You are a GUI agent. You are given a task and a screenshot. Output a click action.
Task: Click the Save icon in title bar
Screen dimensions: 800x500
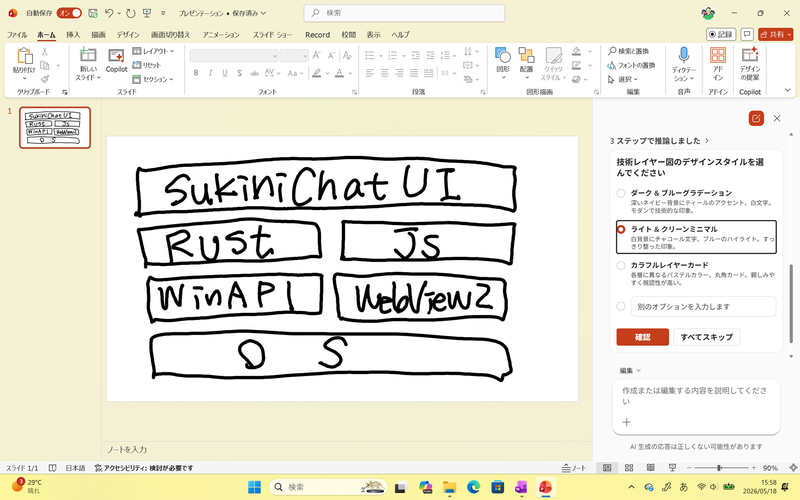coord(93,13)
